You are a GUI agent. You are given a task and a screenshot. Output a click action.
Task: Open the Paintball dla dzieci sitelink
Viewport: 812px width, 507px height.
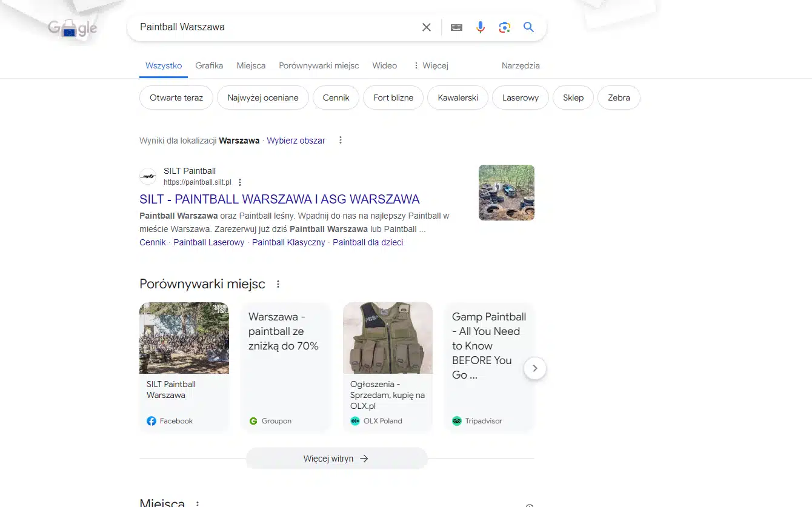click(x=368, y=242)
